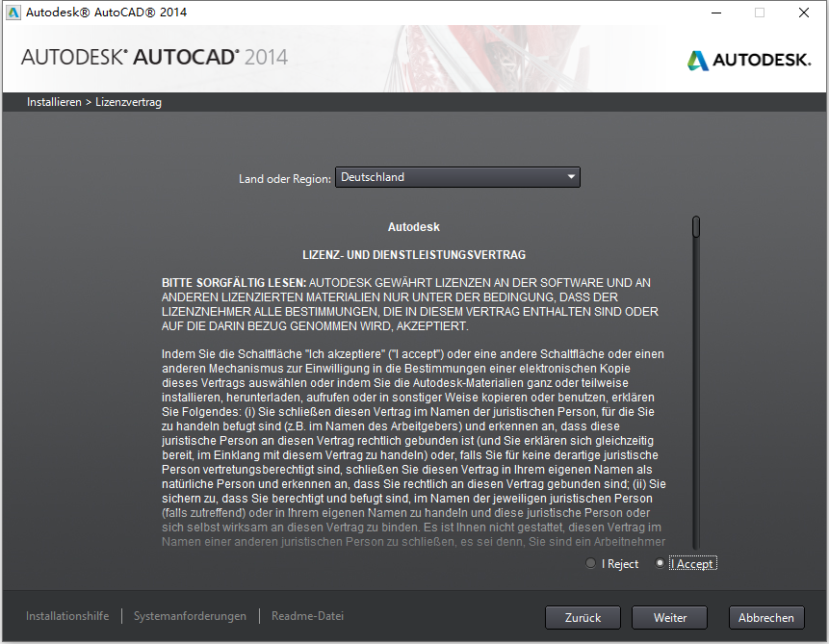Click the Zurück button

click(x=583, y=618)
